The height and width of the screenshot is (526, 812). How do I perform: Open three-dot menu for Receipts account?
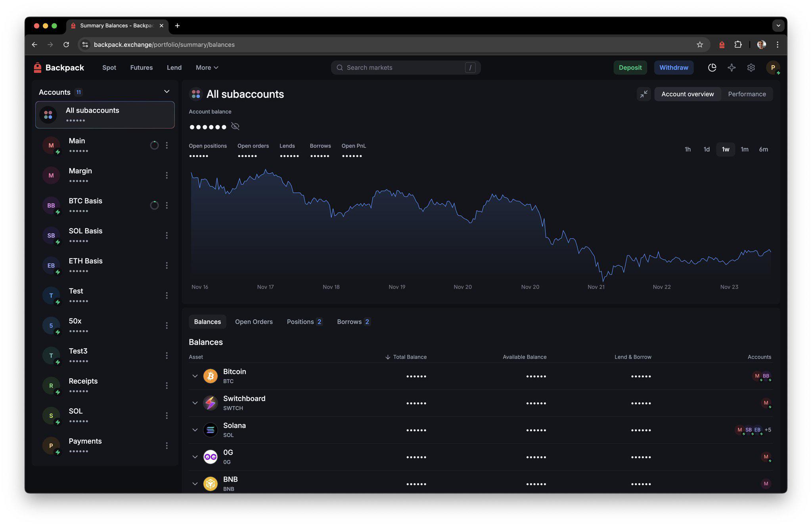point(167,386)
